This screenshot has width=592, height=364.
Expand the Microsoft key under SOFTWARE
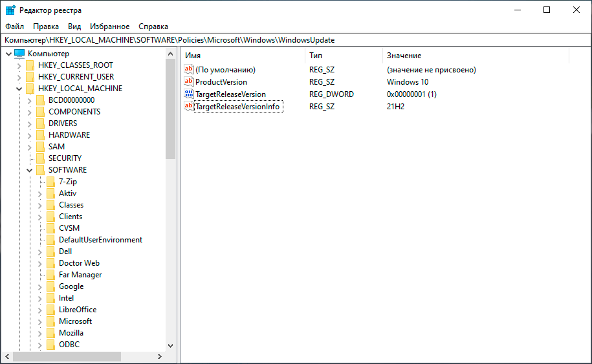(x=40, y=321)
